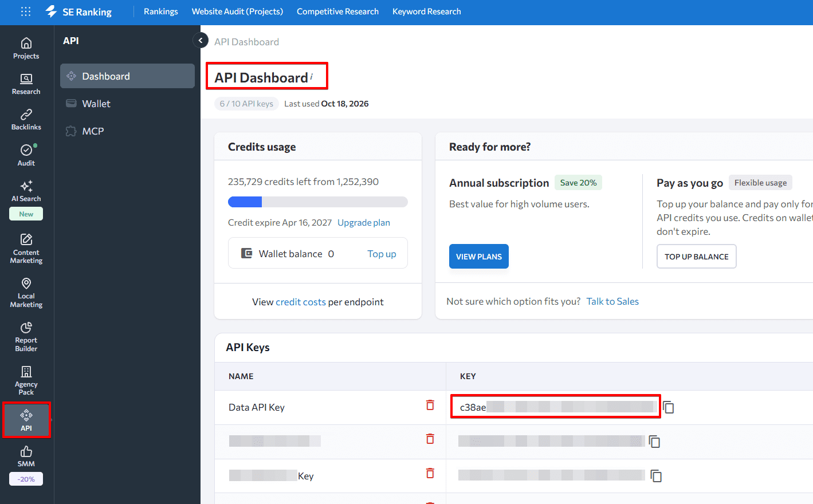
Task: Copy the Data API Key value
Action: coord(669,407)
